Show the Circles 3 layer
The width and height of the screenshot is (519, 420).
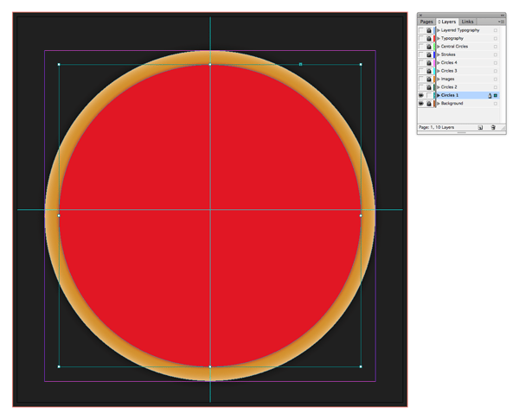pos(421,71)
